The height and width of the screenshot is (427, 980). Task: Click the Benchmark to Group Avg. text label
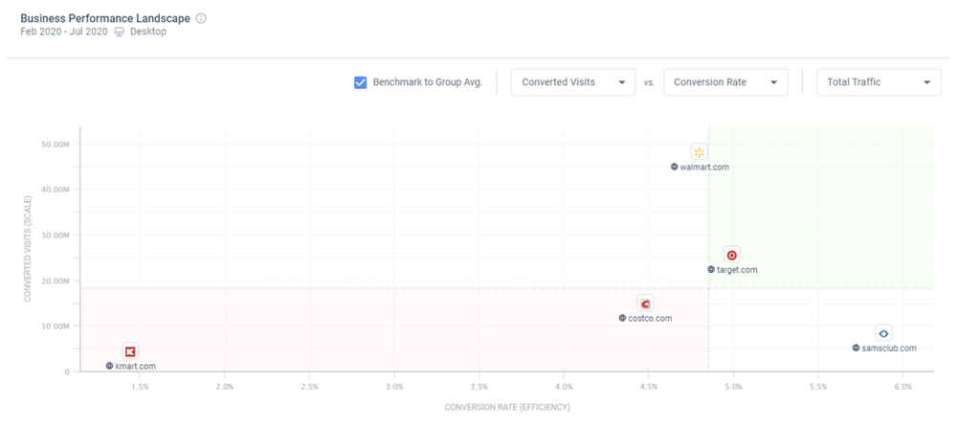click(428, 82)
